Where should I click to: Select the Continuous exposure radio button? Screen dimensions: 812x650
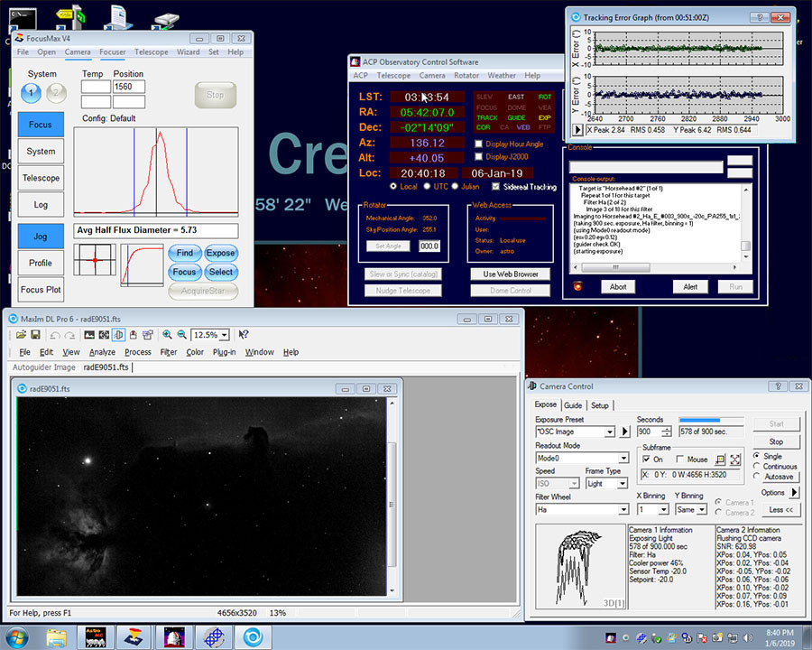(x=757, y=467)
